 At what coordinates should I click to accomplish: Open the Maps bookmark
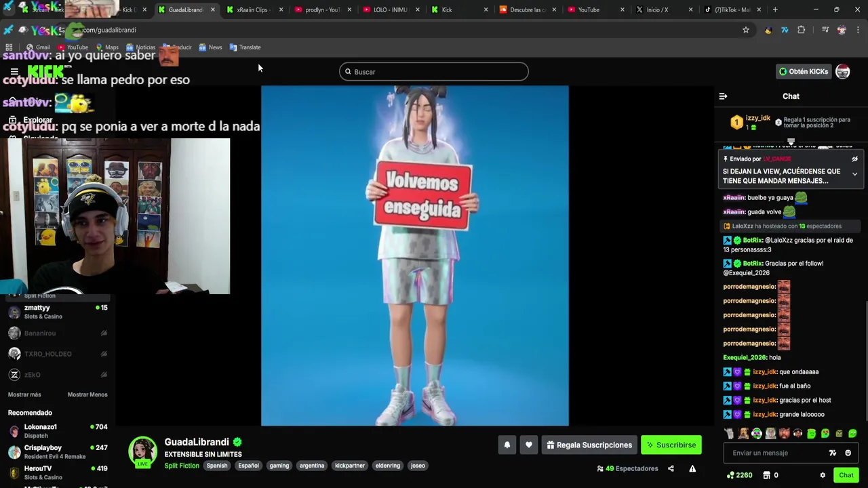coord(107,47)
